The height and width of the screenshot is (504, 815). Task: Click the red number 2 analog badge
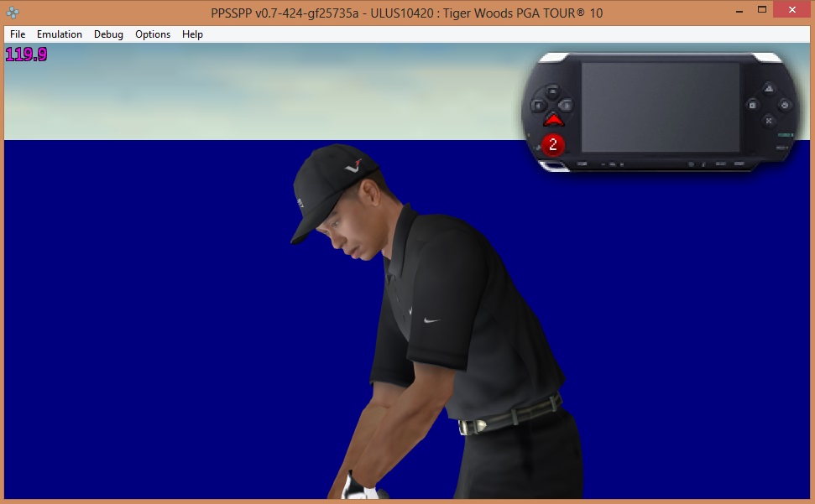[x=552, y=144]
